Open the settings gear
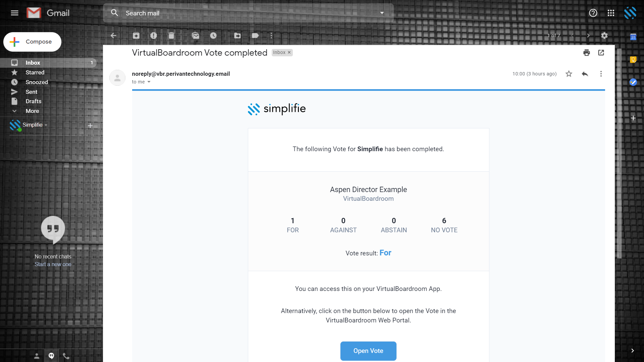The image size is (644, 362). point(604,36)
